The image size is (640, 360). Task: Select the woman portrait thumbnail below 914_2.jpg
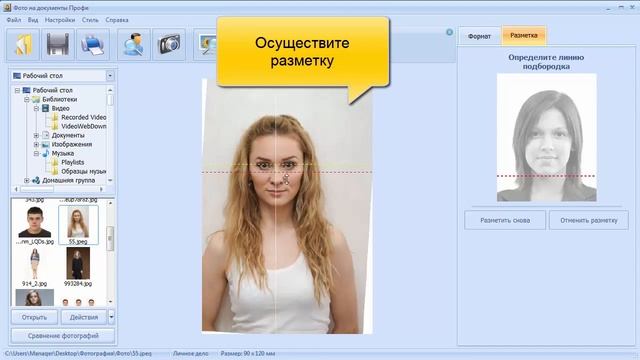35,298
